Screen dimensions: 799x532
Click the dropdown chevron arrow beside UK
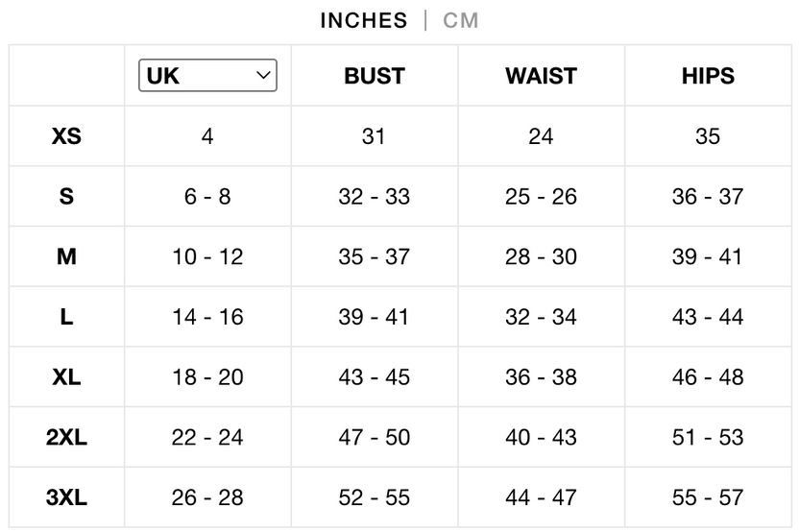coord(263,76)
